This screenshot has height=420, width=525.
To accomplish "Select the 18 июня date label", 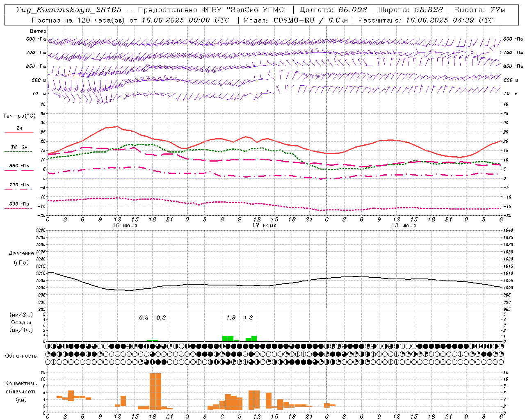I will [x=404, y=226].
